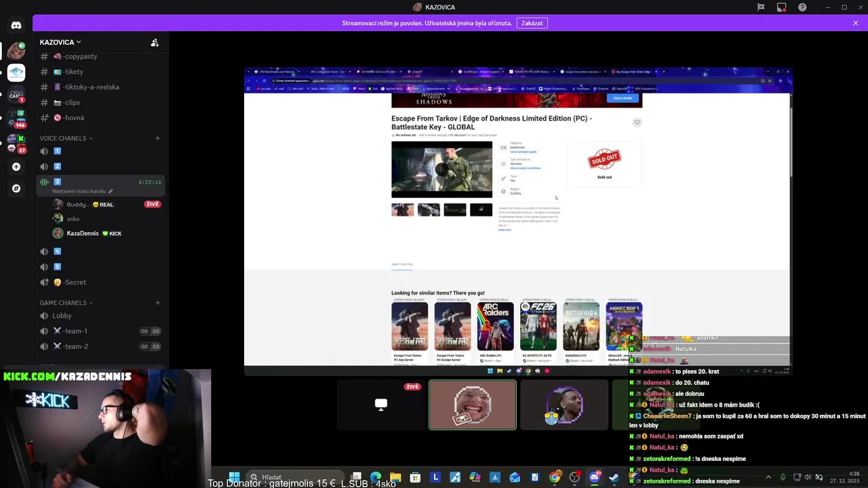Open the Windows Start menu
This screenshot has height=488, width=868.
click(234, 477)
